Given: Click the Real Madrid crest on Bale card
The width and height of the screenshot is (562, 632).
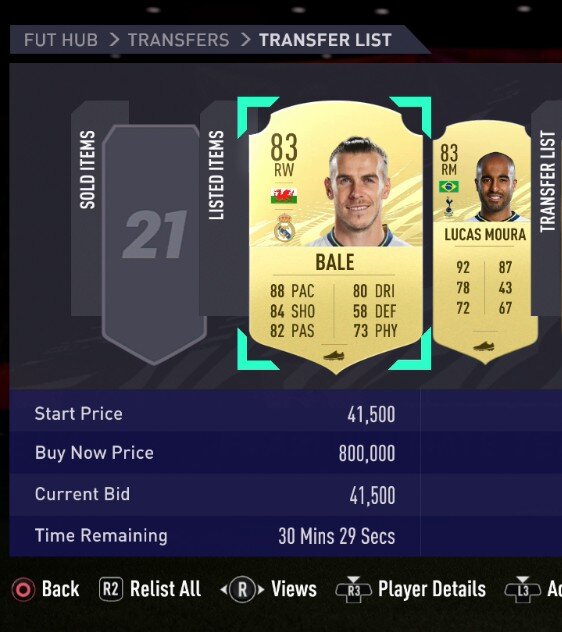Looking at the screenshot, I should pos(284,228).
